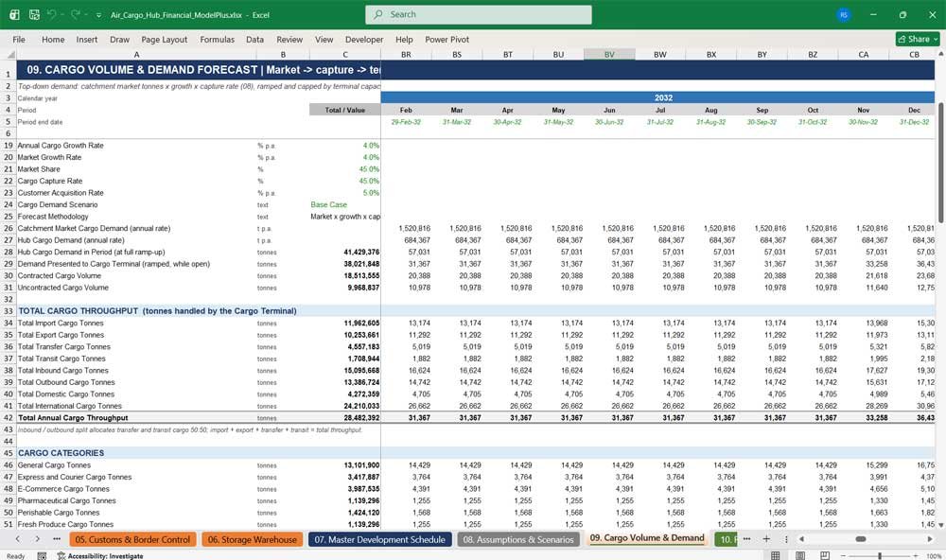Image resolution: width=946 pixels, height=560 pixels.
Task: Click the Save icon in Quick Access Toolbar
Action: tap(34, 14)
